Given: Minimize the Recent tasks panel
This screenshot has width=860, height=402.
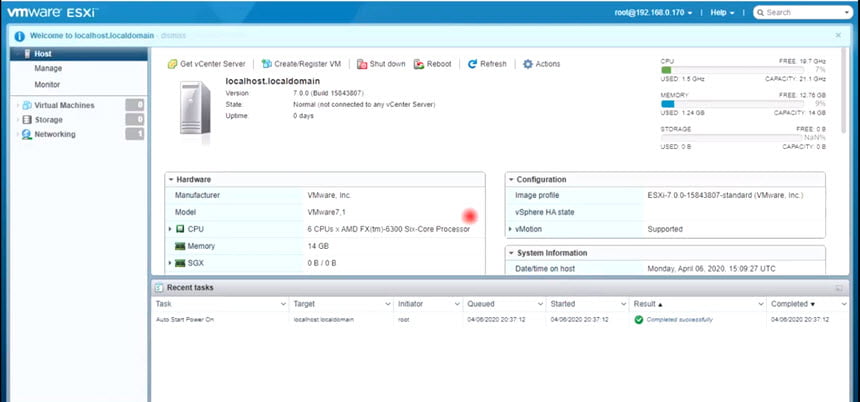Looking at the screenshot, I should (839, 288).
